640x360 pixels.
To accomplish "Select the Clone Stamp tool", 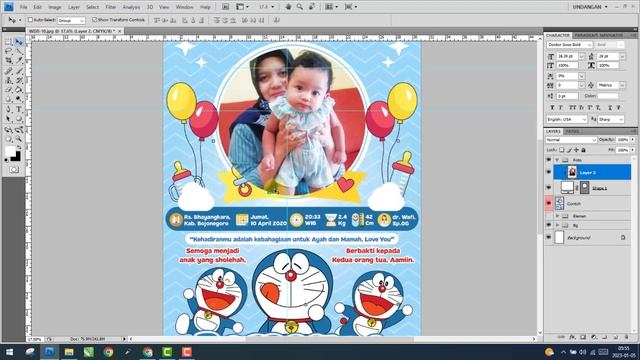I will 9,80.
